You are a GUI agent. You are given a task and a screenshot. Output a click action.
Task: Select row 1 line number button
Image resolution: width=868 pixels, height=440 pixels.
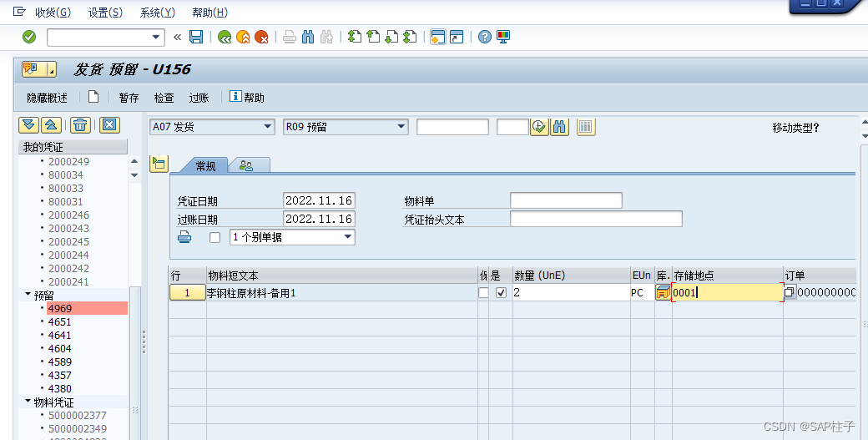[x=187, y=293]
